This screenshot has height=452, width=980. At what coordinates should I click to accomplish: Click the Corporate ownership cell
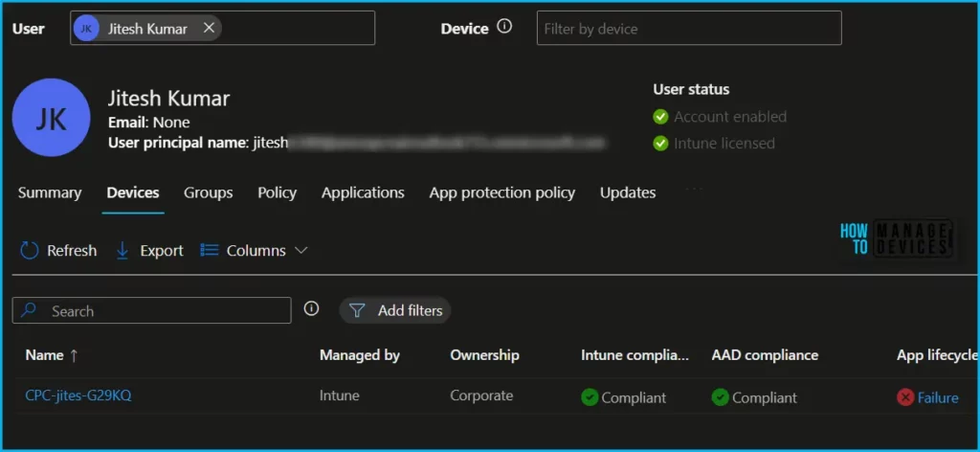[481, 395]
